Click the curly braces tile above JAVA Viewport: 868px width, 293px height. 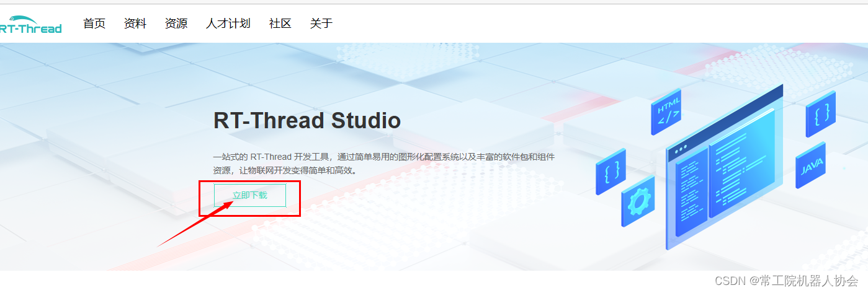(821, 114)
